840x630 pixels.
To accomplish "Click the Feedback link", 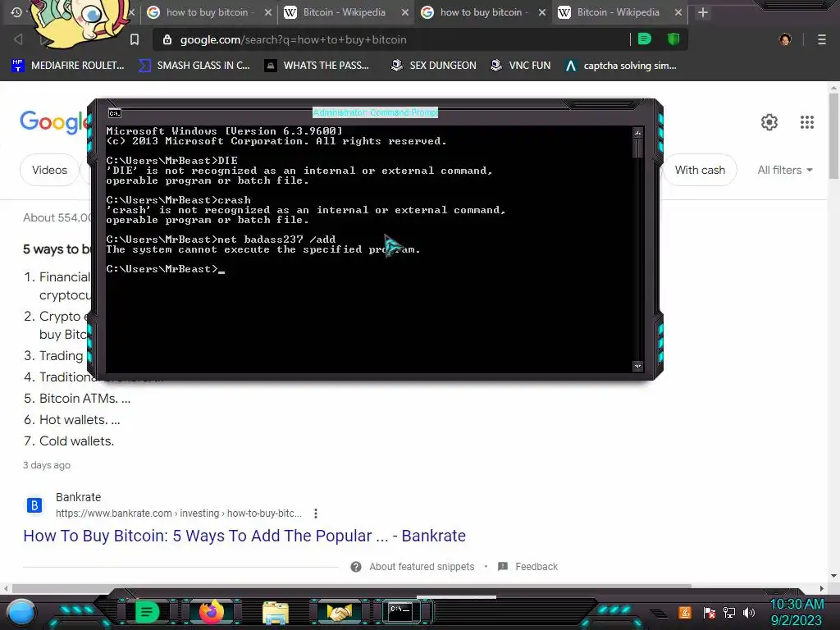I will [536, 567].
